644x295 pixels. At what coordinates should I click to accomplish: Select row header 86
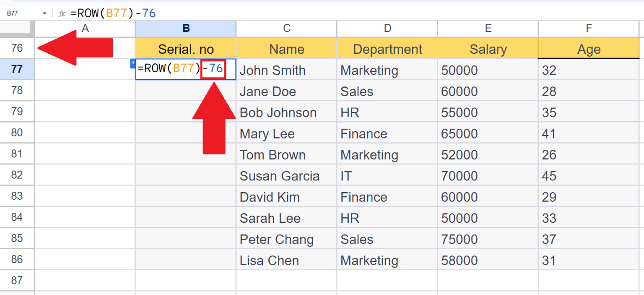pyautogui.click(x=17, y=259)
